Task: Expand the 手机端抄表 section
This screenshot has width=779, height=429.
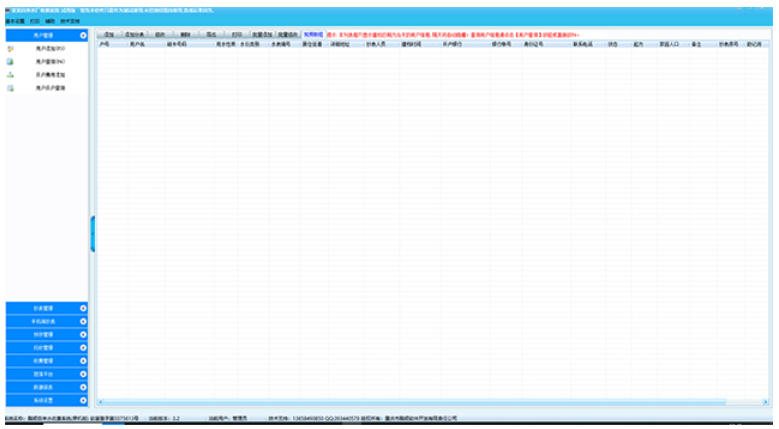Action: pos(83,321)
